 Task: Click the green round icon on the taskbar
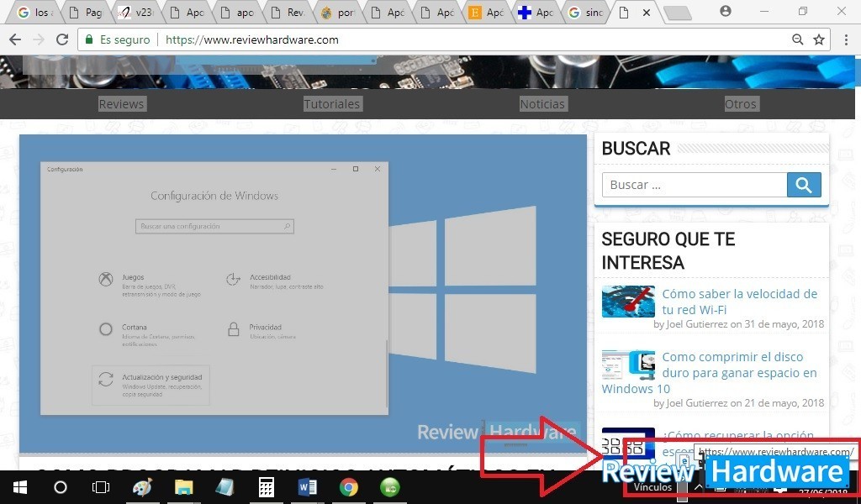coord(390,487)
